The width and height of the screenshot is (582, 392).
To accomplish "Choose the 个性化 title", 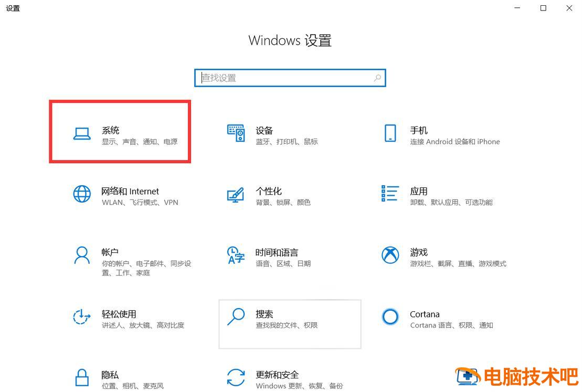I will coord(269,191).
